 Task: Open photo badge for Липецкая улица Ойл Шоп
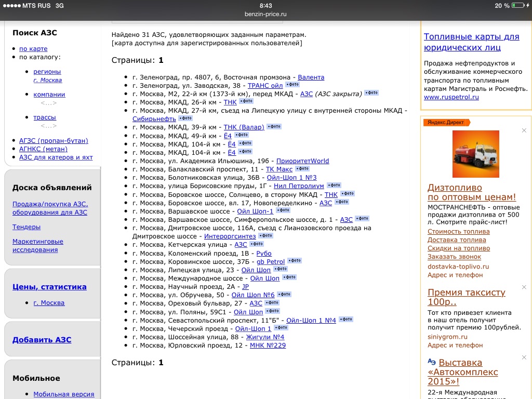pyautogui.click(x=281, y=269)
